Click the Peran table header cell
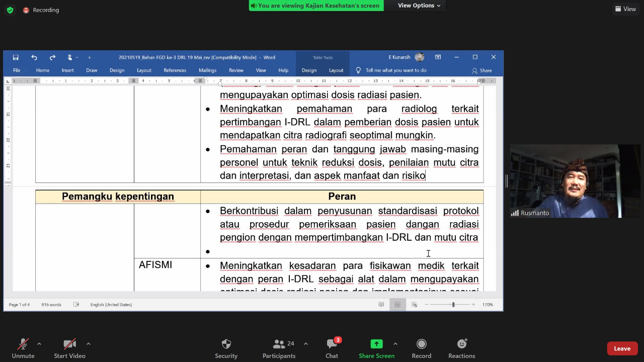The height and width of the screenshot is (362, 644). point(342,197)
